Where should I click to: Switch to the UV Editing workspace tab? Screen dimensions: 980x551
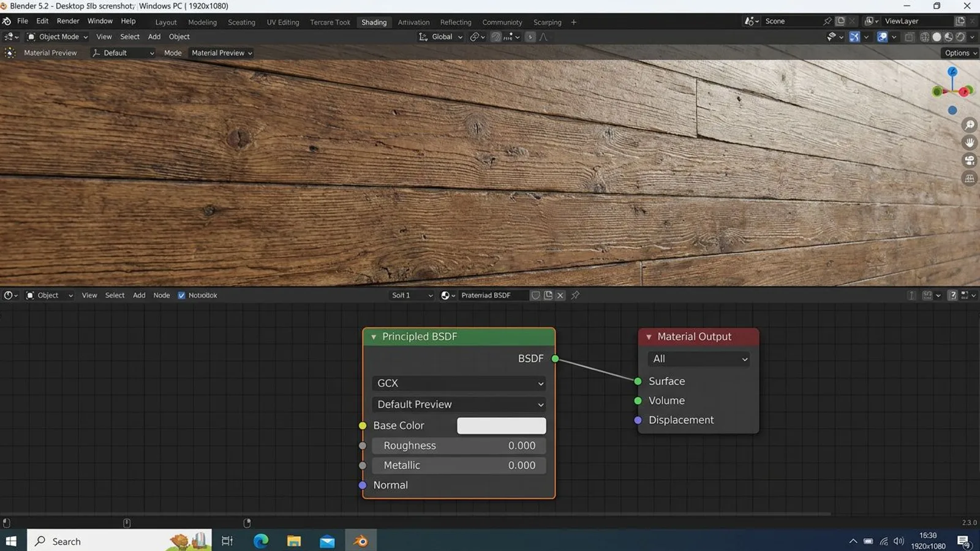tap(283, 22)
